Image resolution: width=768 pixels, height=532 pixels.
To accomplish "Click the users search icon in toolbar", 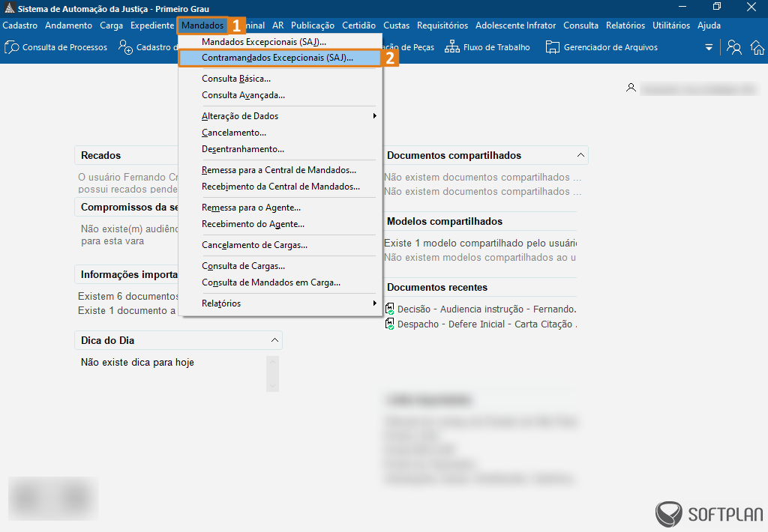I will point(733,47).
